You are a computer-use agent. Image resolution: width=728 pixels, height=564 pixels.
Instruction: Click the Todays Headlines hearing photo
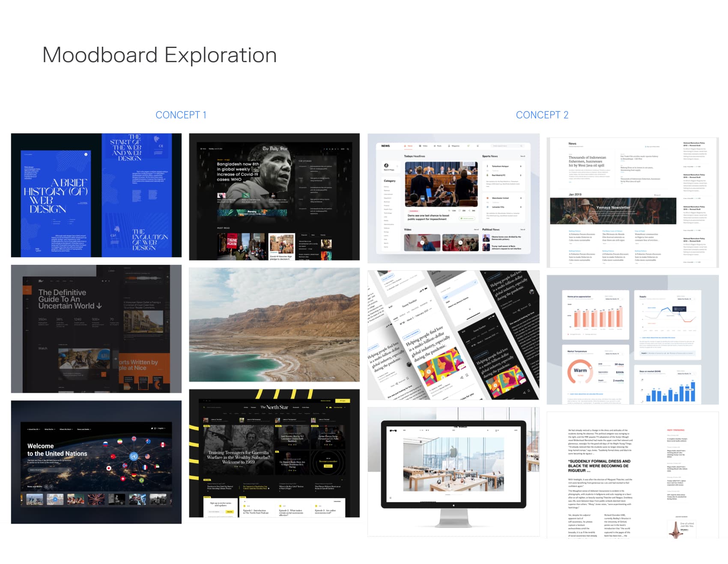(441, 184)
